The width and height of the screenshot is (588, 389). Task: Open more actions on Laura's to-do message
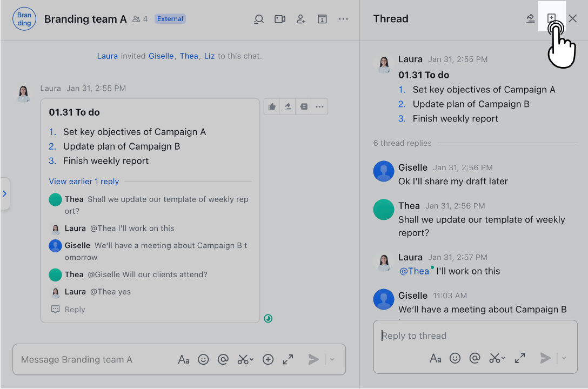[319, 106]
